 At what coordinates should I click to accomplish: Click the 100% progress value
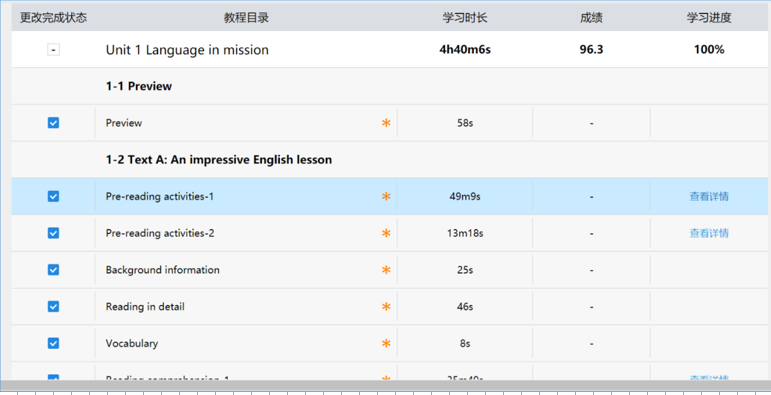tap(709, 50)
